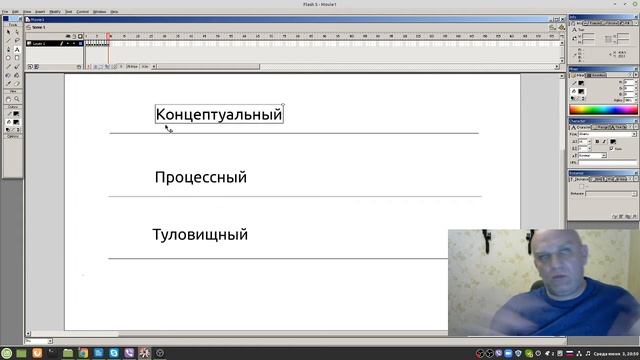Image resolution: width=640 pixels, height=360 pixels.
Task: Open the character position Normal dropdown
Action: point(604,156)
